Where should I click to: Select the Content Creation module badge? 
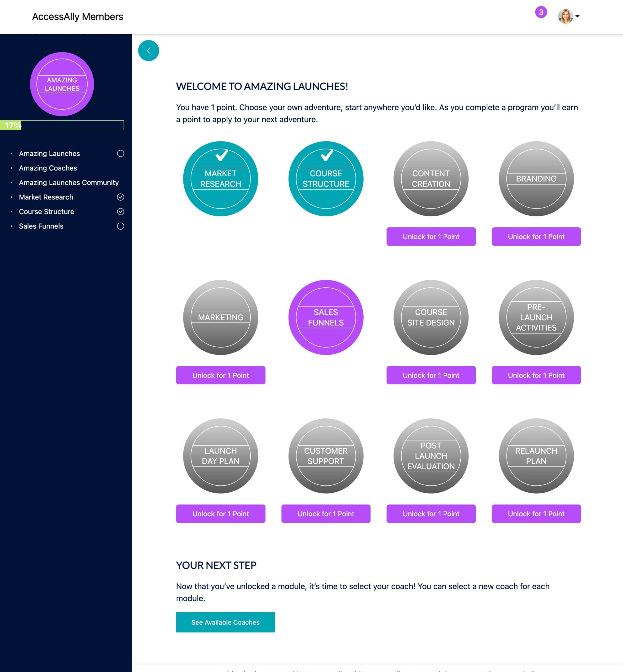pyautogui.click(x=431, y=179)
